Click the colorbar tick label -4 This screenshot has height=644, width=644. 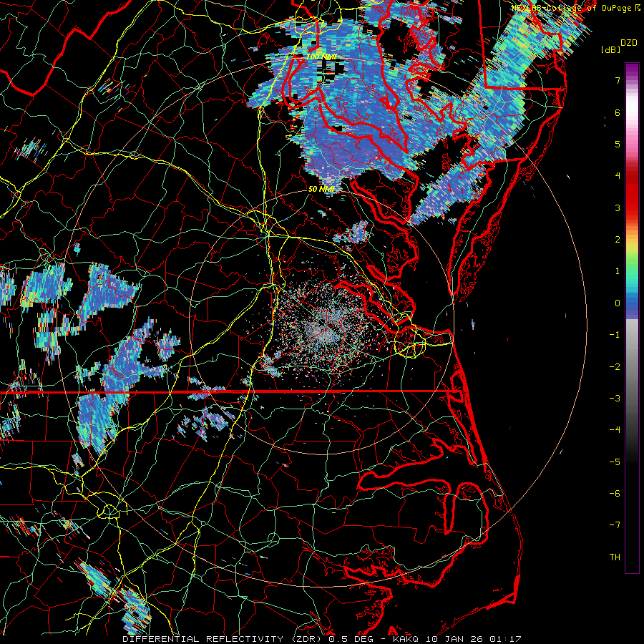pyautogui.click(x=615, y=429)
